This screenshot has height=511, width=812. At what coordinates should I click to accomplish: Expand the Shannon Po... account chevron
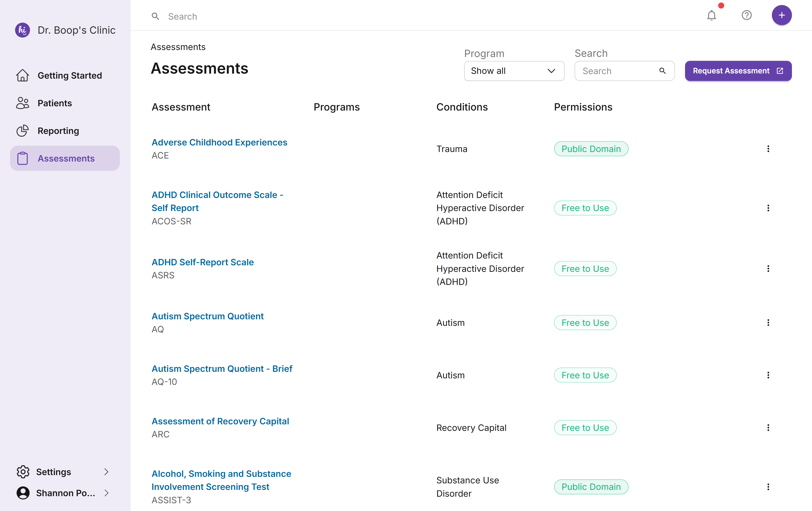pyautogui.click(x=107, y=493)
